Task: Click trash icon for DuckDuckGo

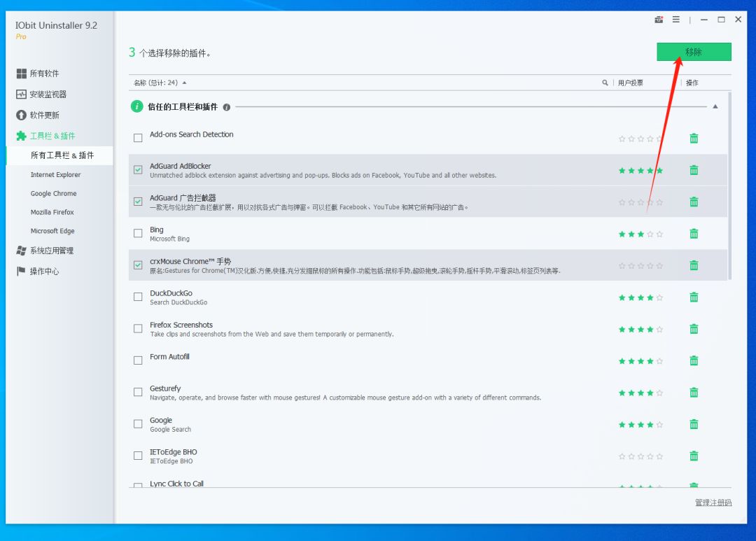Action: pos(694,297)
